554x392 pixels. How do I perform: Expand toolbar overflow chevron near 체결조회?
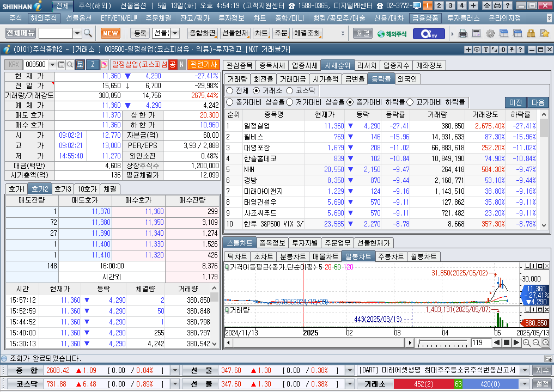tap(343, 34)
